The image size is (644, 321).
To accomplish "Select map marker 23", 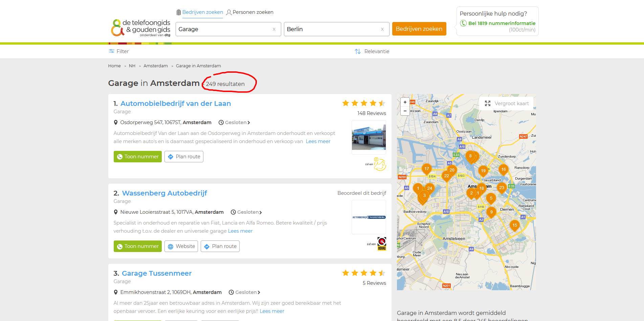I will (x=502, y=188).
